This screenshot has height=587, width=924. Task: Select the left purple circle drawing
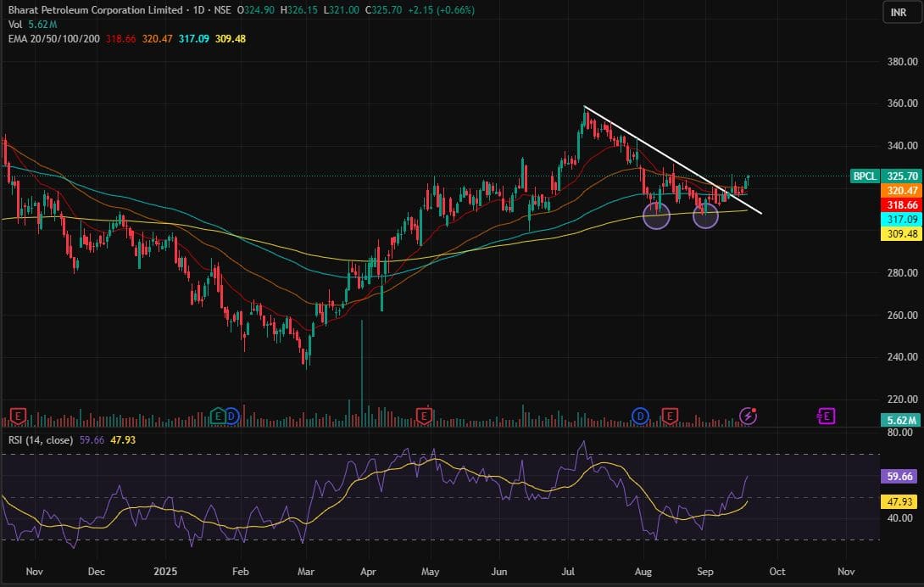pos(657,215)
